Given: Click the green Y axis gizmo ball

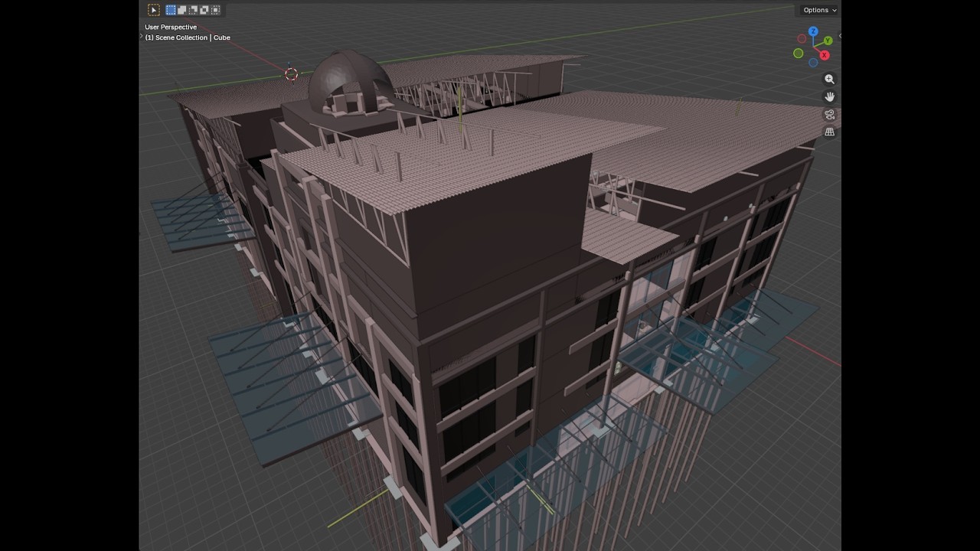Looking at the screenshot, I should pos(828,41).
